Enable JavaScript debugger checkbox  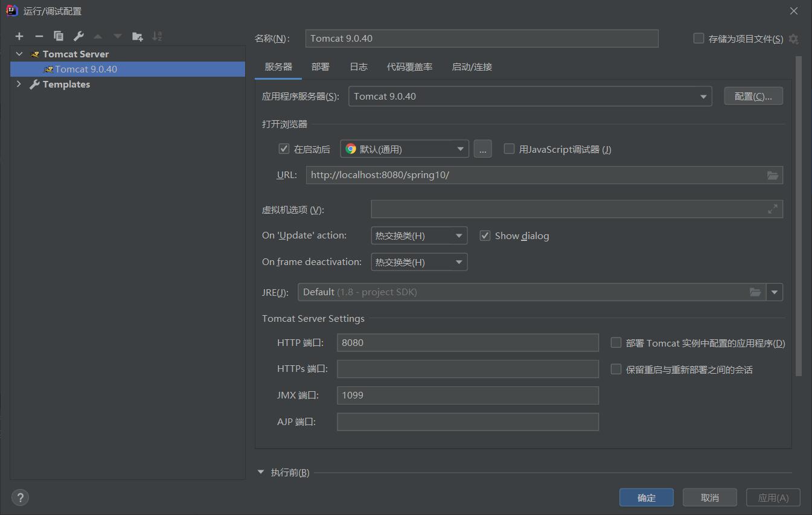509,149
